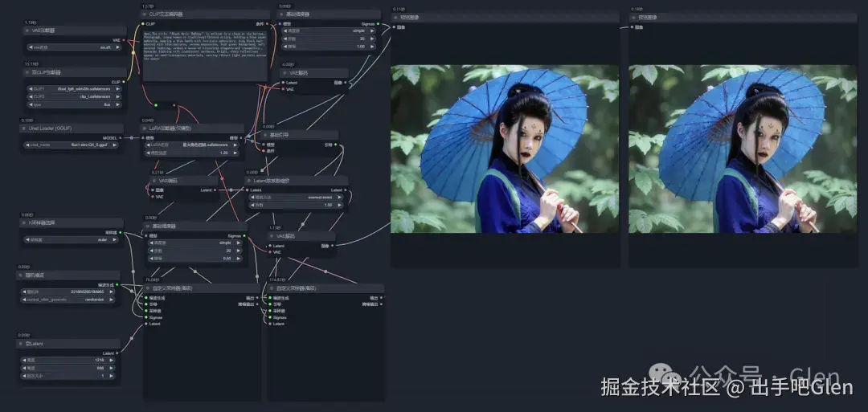
Task: Collapse the VAE加载器 node via its header dot
Action: [28, 31]
